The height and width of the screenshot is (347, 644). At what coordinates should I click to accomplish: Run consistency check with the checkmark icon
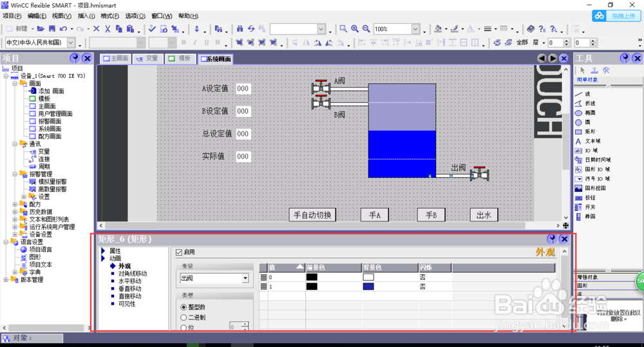coord(153,29)
